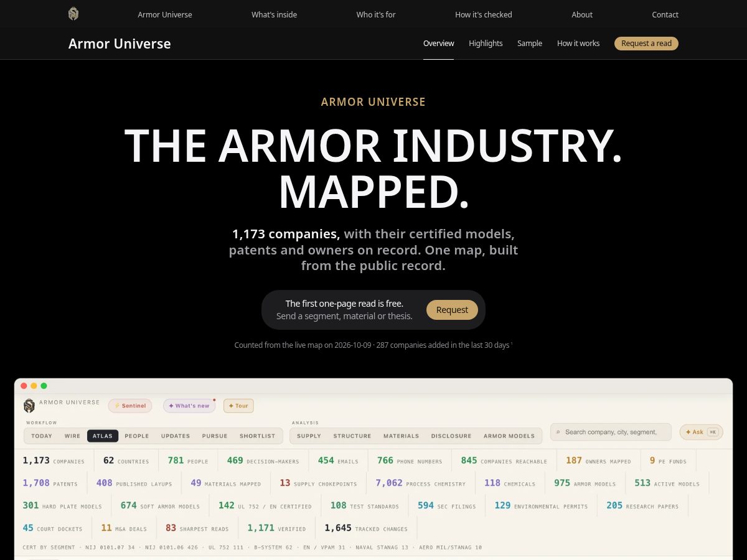Start the Tour button
The height and width of the screenshot is (560, 747).
pyautogui.click(x=238, y=406)
